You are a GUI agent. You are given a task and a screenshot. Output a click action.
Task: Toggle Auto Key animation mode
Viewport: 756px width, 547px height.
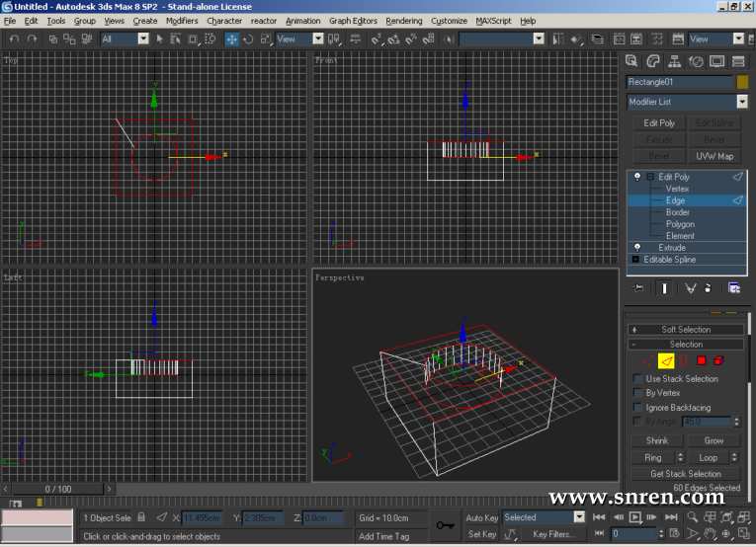(x=481, y=517)
